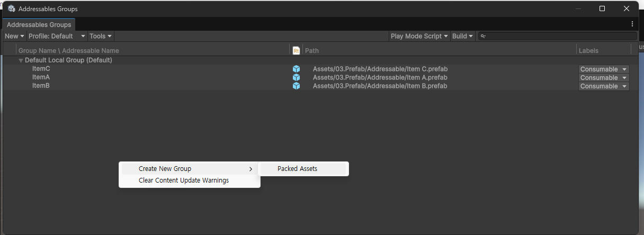Open the Tools dropdown menu

point(101,36)
